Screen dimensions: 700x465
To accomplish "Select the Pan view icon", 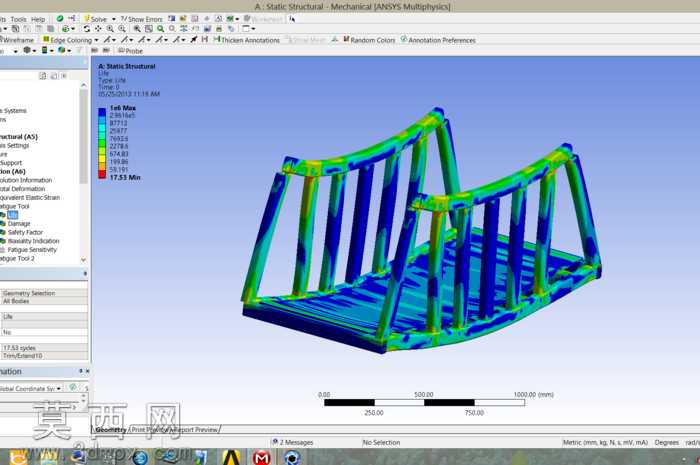I will tap(98, 29).
